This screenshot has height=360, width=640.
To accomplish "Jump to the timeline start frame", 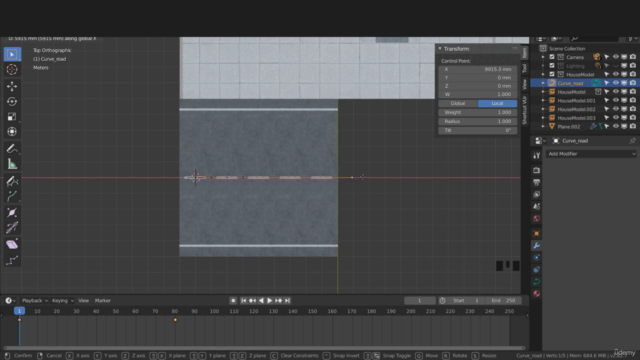I will tap(244, 300).
